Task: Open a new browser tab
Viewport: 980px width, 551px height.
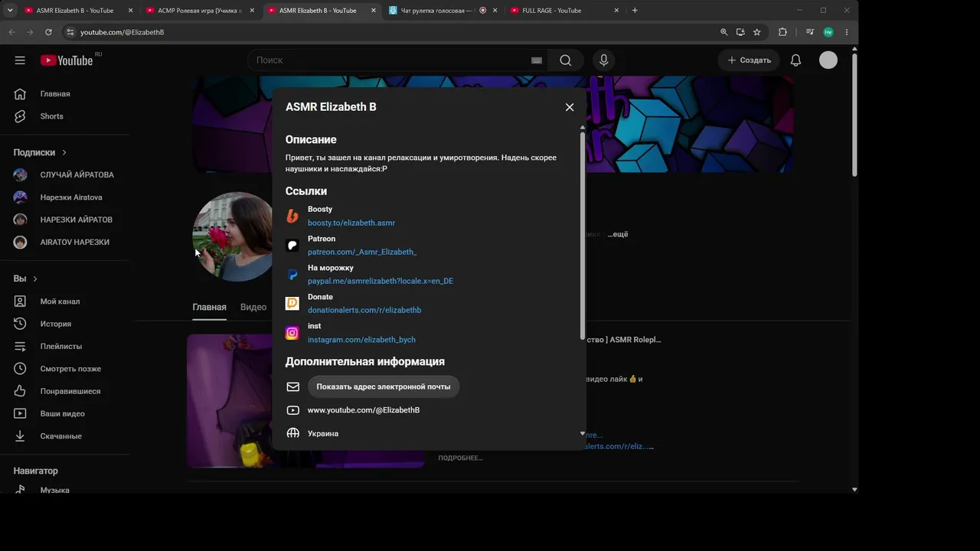Action: point(635,11)
